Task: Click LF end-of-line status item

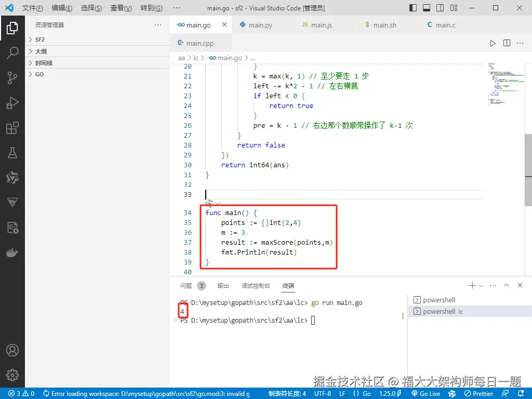Action: 342,394
